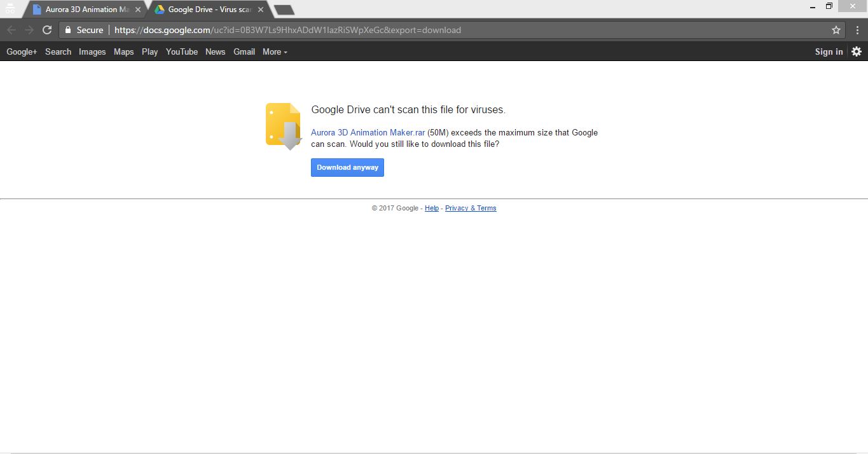This screenshot has height=454, width=868.
Task: Bookmark this page with the star icon
Action: tap(836, 30)
